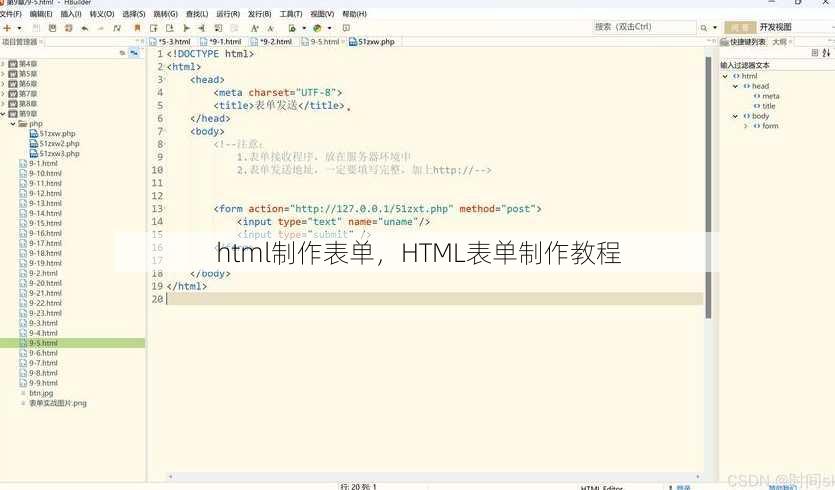
Task: Switch to the *9-1.html editor tab
Action: pos(221,42)
